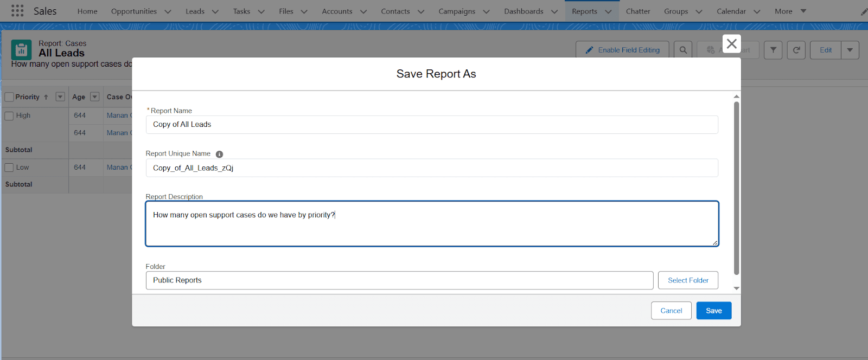Click the Case Owner column header
868x360 pixels.
tap(119, 97)
